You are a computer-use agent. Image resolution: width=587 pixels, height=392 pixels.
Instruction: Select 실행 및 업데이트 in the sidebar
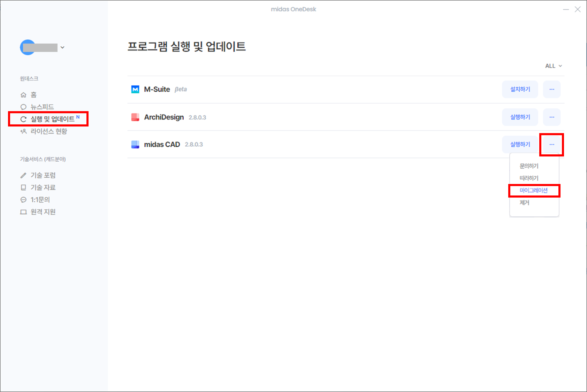50,119
